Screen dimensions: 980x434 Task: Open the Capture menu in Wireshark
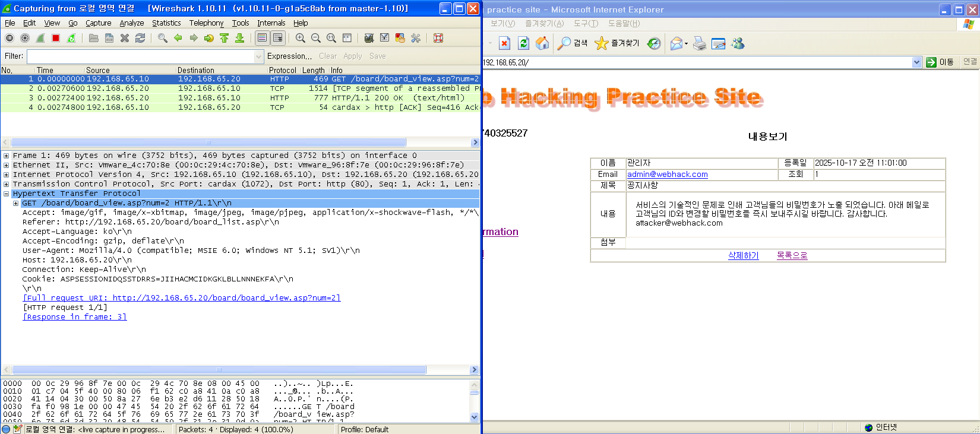pyautogui.click(x=99, y=23)
